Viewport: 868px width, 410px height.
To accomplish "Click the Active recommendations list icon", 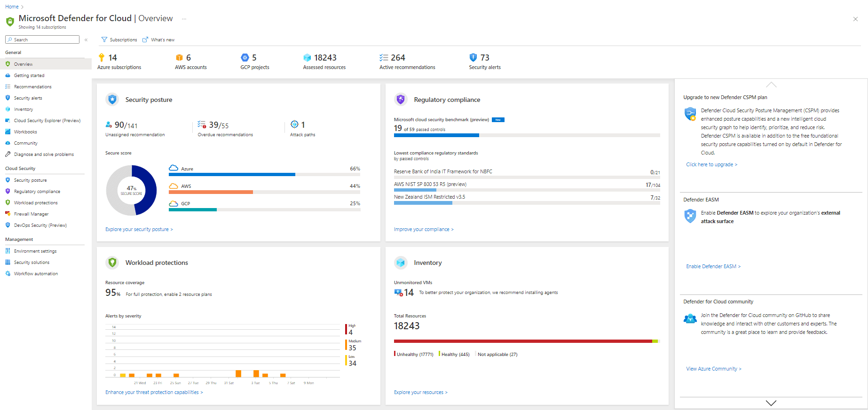I will click(x=384, y=57).
